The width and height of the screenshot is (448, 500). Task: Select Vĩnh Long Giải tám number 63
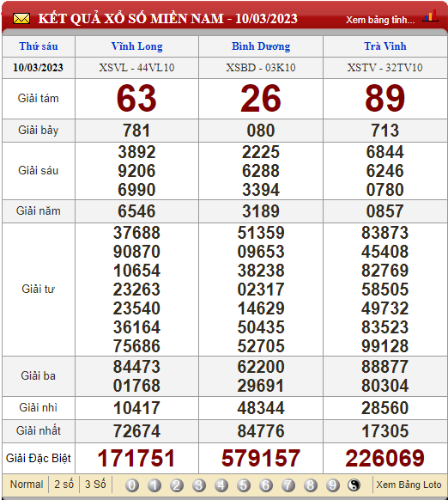136,98
